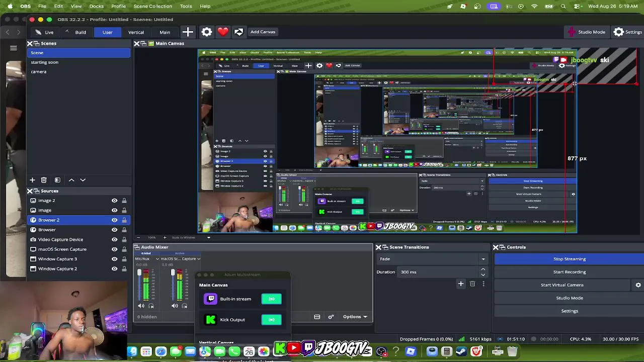Toggle visibility of macOS Screen Capture source
This screenshot has height=362, width=644.
[x=114, y=249]
